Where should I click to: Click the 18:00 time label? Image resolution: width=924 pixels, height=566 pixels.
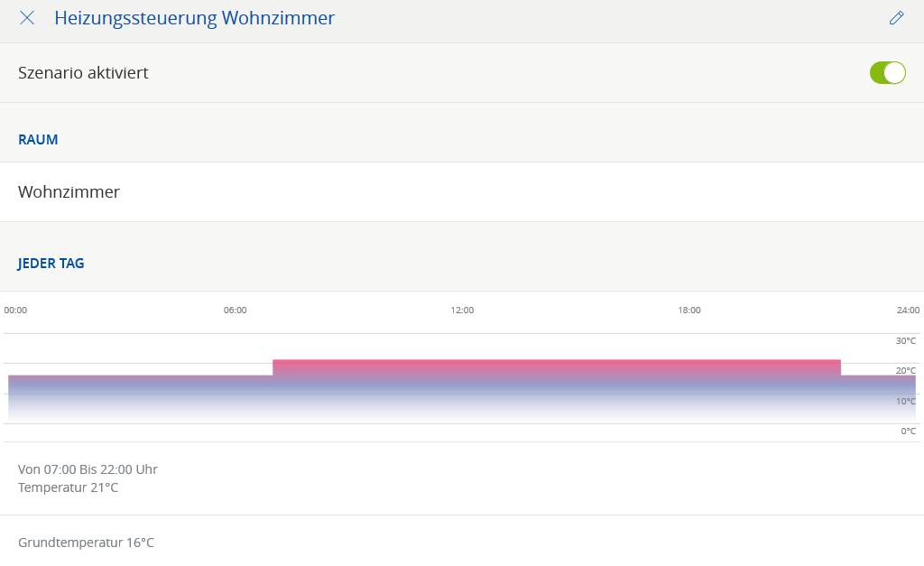click(x=689, y=310)
